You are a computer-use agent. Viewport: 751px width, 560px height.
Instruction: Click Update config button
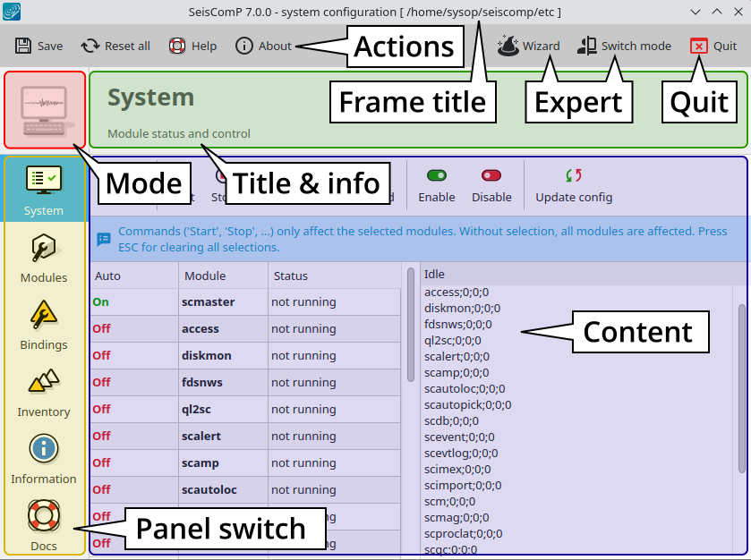pos(574,185)
